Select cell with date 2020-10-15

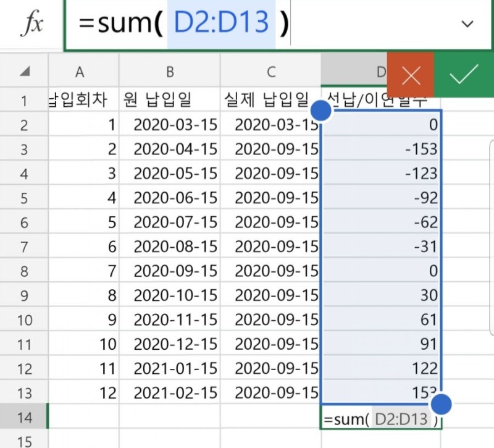170,295
